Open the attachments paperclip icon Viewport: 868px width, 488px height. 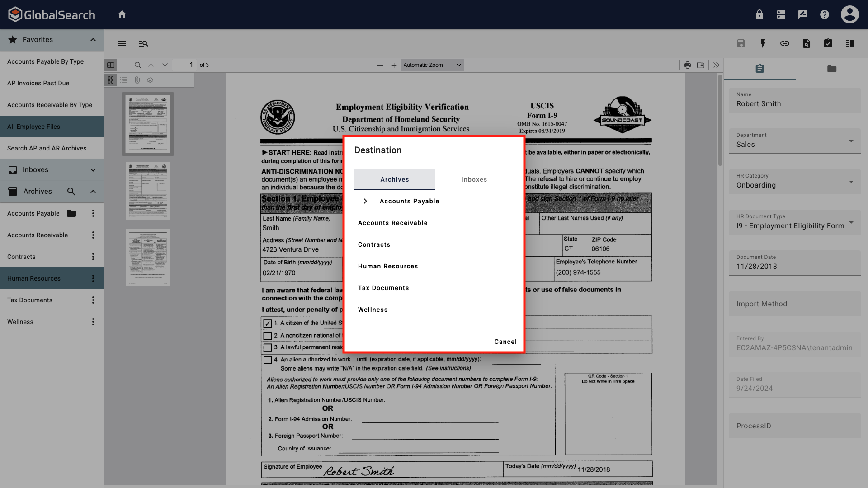coord(137,80)
